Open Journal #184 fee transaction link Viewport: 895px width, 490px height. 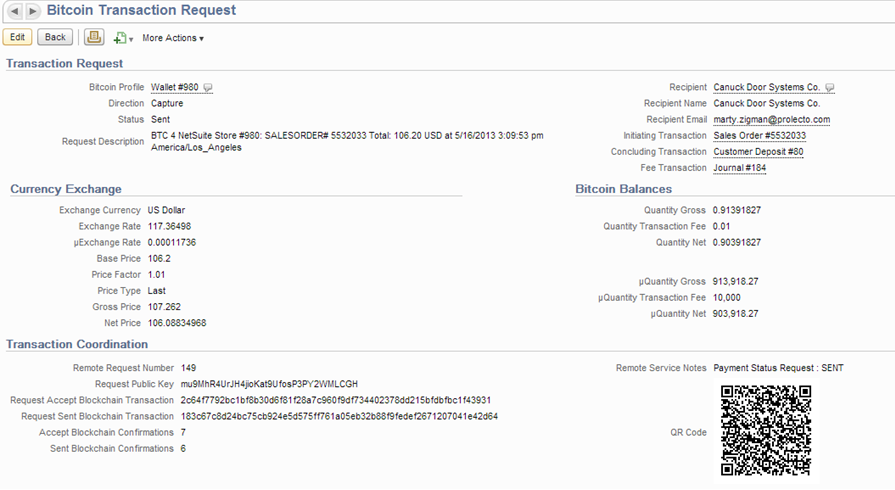tap(740, 167)
